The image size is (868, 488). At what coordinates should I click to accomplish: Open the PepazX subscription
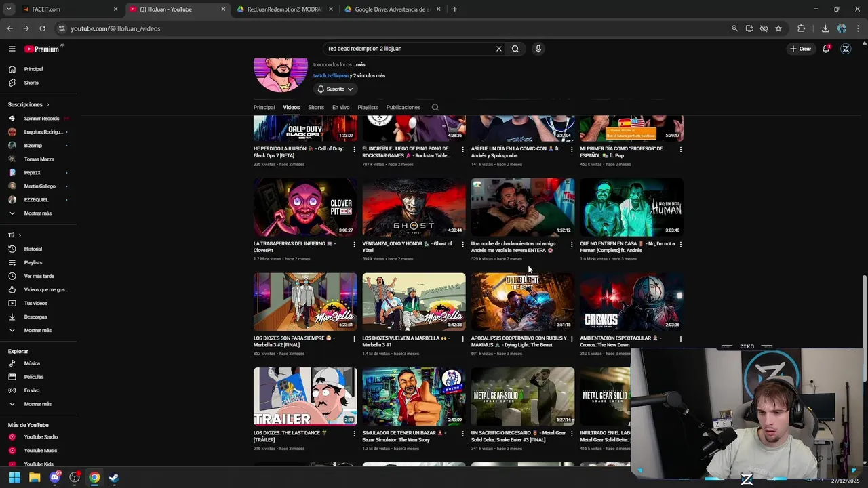[38, 173]
